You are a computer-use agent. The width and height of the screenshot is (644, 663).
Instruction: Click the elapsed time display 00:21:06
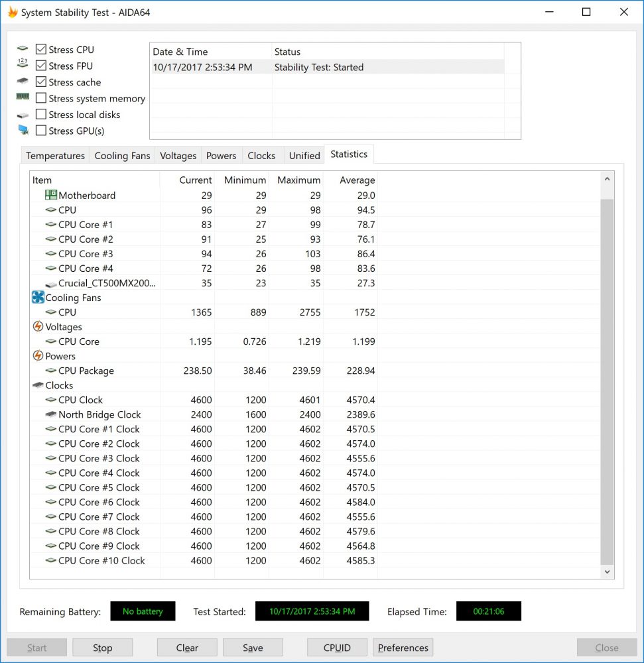pos(488,611)
